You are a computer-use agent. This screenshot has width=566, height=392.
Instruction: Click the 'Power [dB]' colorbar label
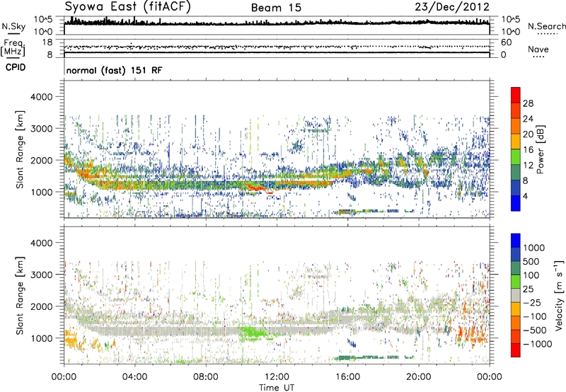point(541,149)
